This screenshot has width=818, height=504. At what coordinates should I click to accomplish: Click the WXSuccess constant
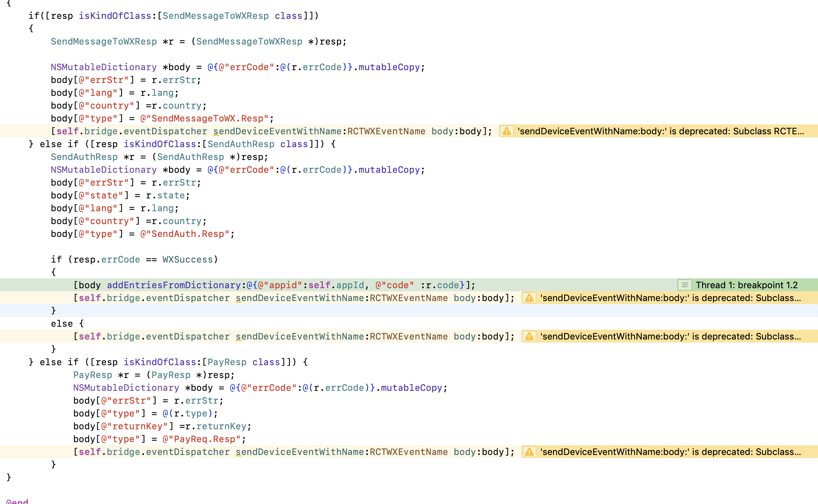point(188,260)
